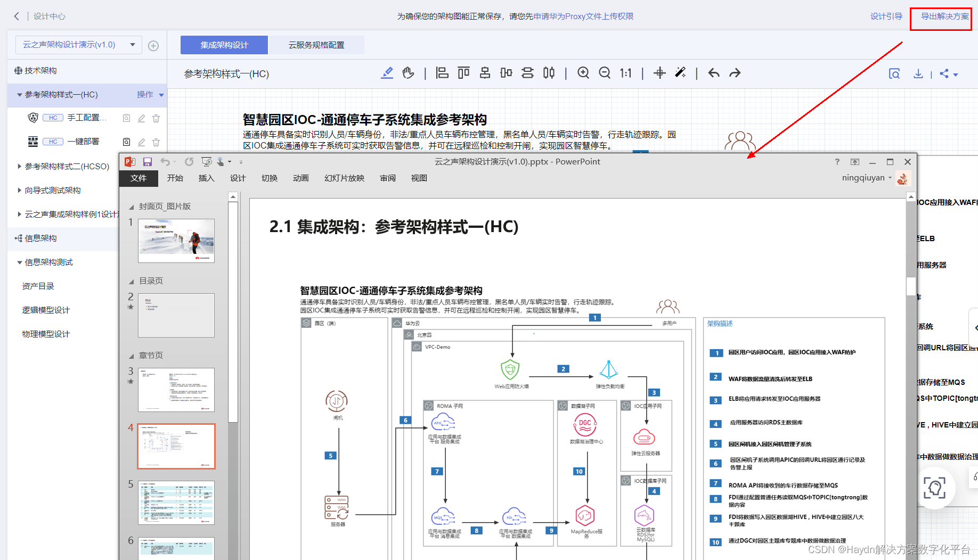Open the 文件 tab in PowerPoint

point(138,178)
